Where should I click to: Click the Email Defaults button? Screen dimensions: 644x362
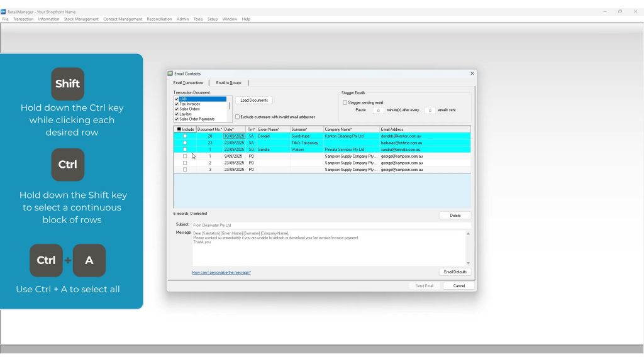pyautogui.click(x=455, y=272)
